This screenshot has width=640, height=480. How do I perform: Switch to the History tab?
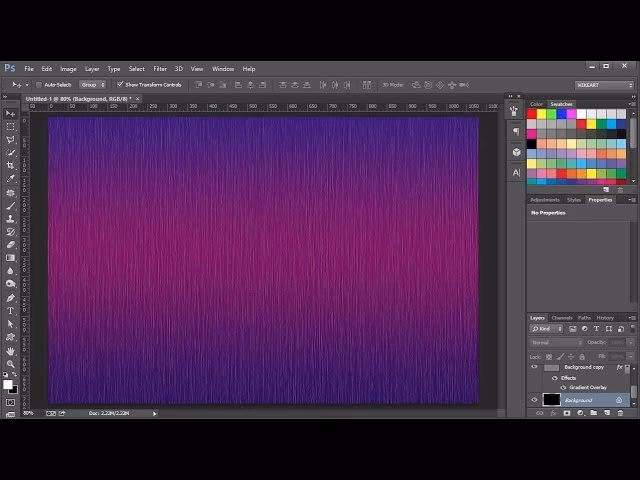[x=605, y=318]
